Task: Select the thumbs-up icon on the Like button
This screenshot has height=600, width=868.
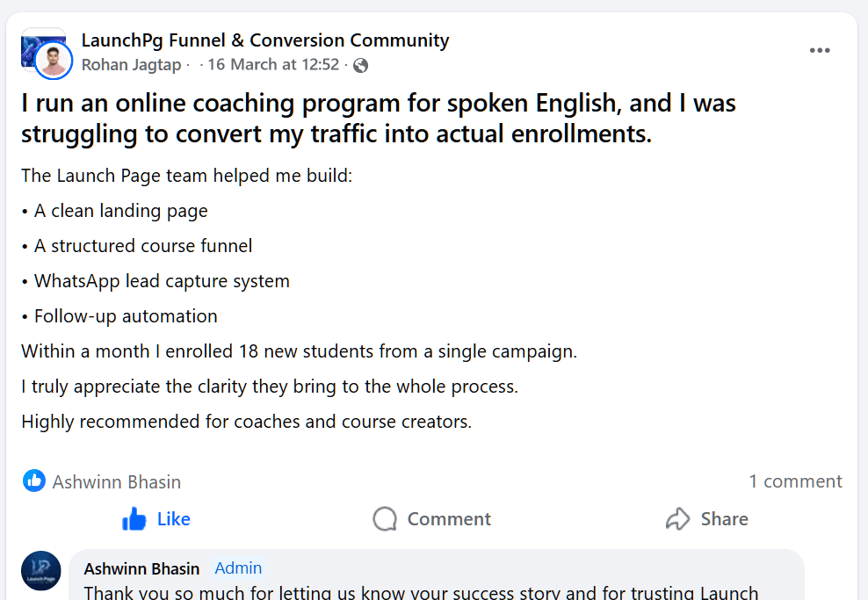Action: tap(132, 518)
